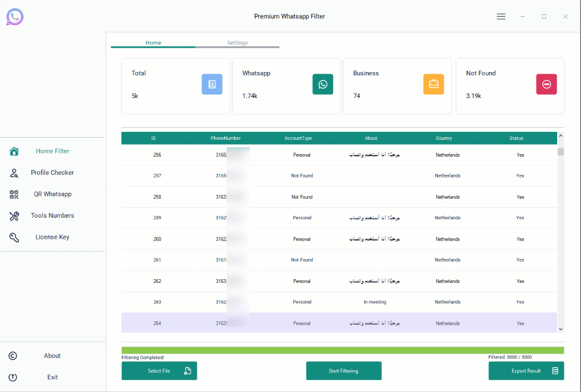This screenshot has height=392, width=581.
Task: Open the About entry in sidebar
Action: click(52, 356)
